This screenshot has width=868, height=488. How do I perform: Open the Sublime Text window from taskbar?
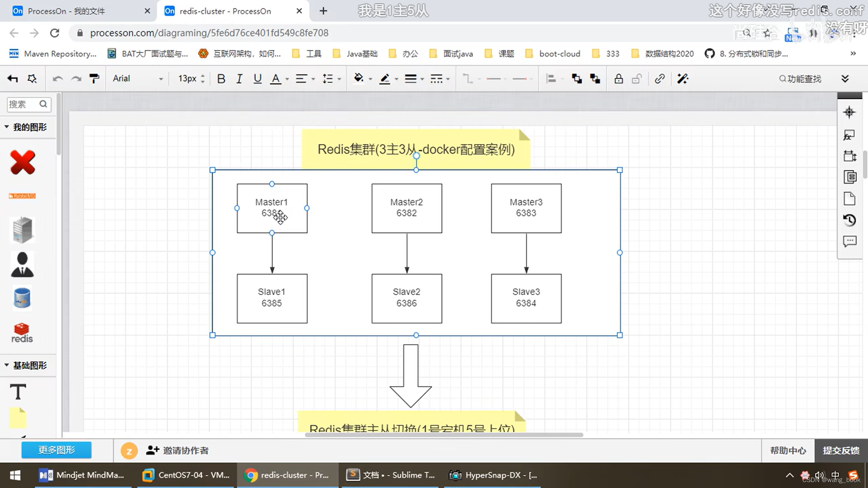(x=390, y=475)
